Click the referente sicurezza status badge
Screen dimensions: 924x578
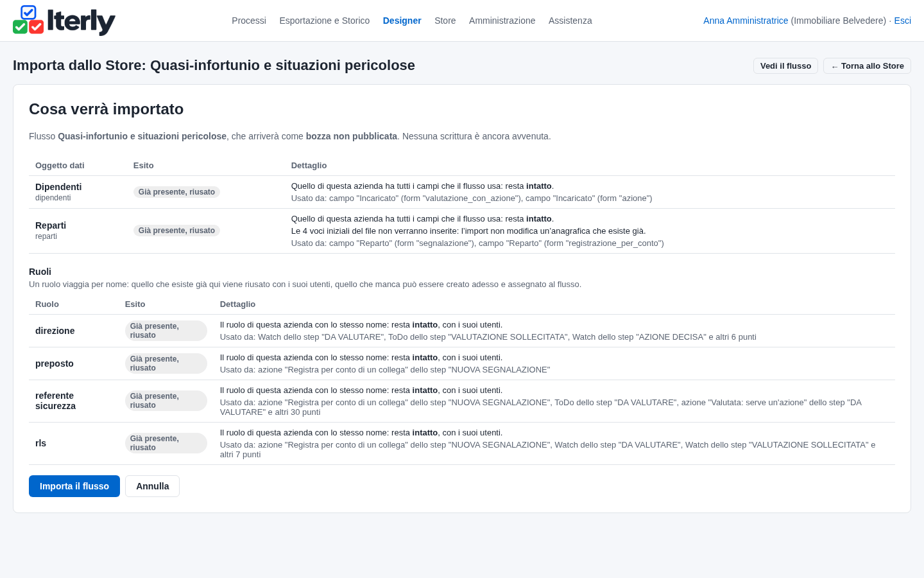pos(166,401)
